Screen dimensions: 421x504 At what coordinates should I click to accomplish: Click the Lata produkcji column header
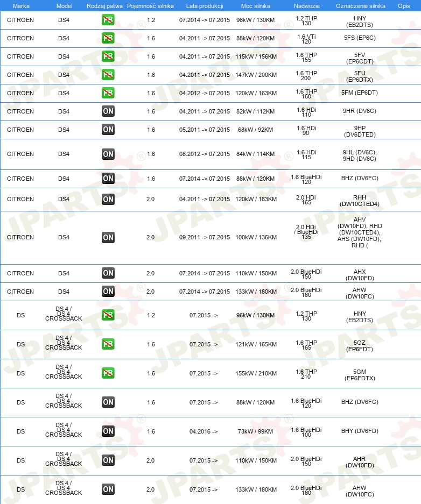205,6
